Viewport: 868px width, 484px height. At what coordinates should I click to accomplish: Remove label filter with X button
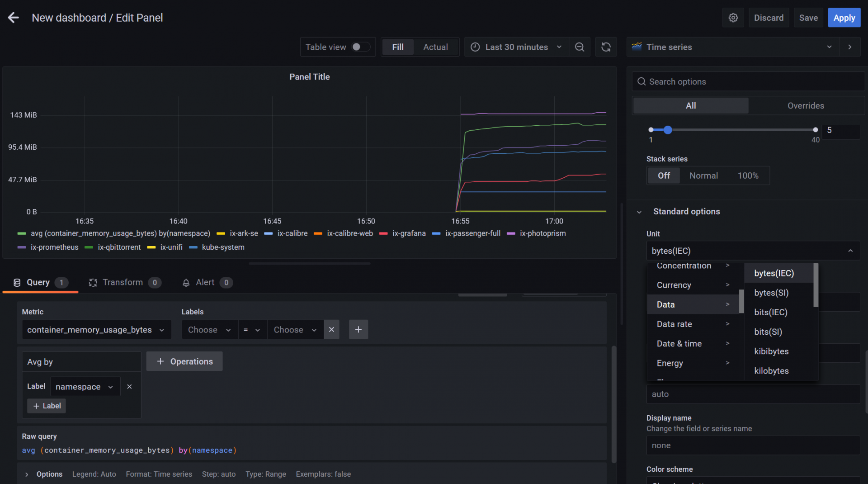(331, 329)
